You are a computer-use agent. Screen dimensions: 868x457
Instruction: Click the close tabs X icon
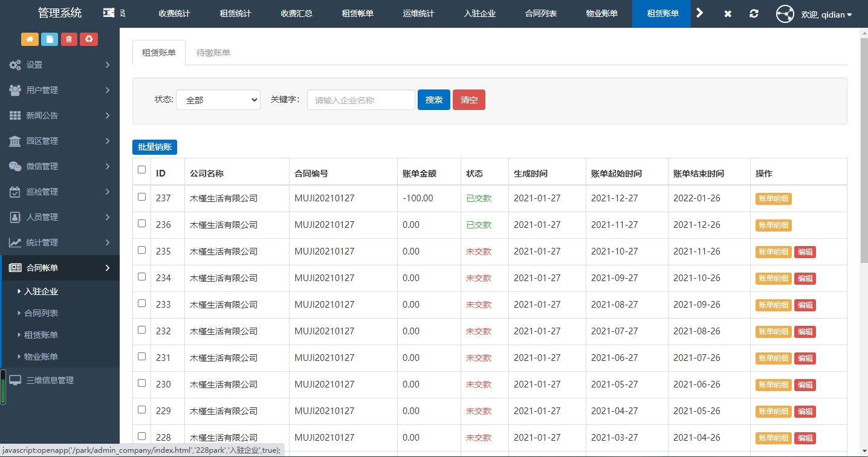click(728, 14)
